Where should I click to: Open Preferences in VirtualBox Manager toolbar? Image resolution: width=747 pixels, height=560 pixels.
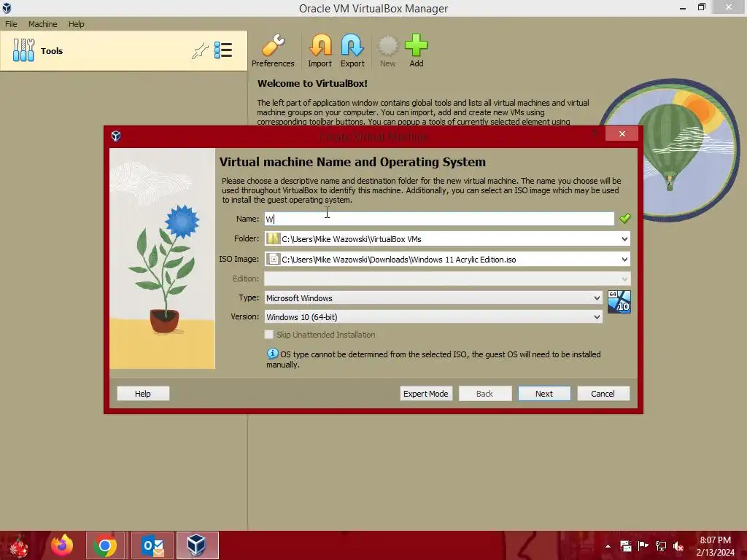pos(273,51)
